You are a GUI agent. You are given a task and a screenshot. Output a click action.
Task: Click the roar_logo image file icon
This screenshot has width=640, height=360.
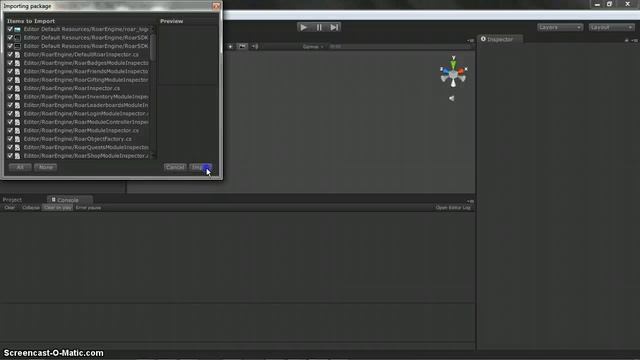pyautogui.click(x=18, y=29)
